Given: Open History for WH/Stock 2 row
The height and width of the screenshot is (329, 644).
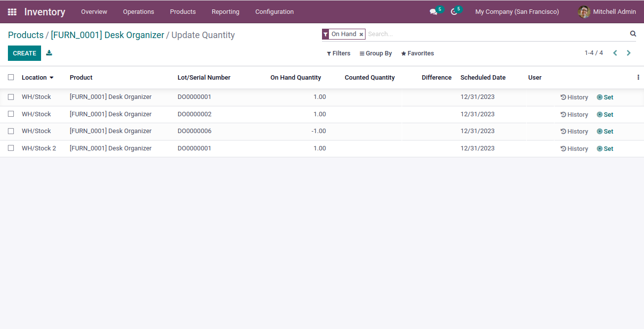Looking at the screenshot, I should tap(574, 148).
